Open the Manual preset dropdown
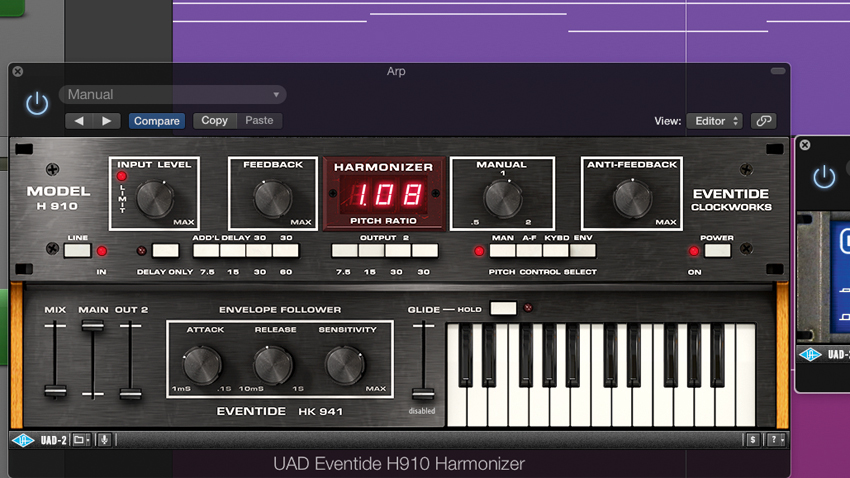Viewport: 850px width, 478px height. (172, 94)
